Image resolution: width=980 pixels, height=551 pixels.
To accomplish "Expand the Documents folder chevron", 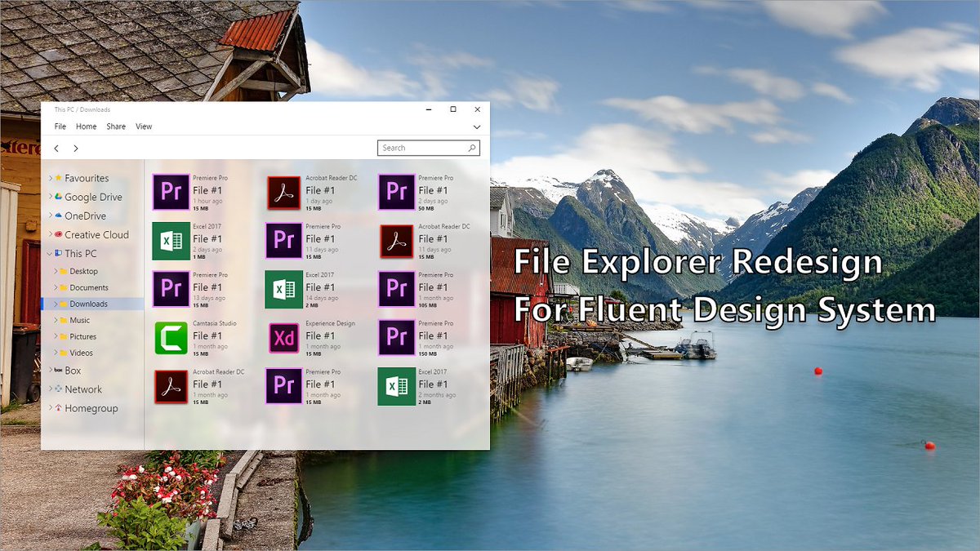I will (55, 287).
